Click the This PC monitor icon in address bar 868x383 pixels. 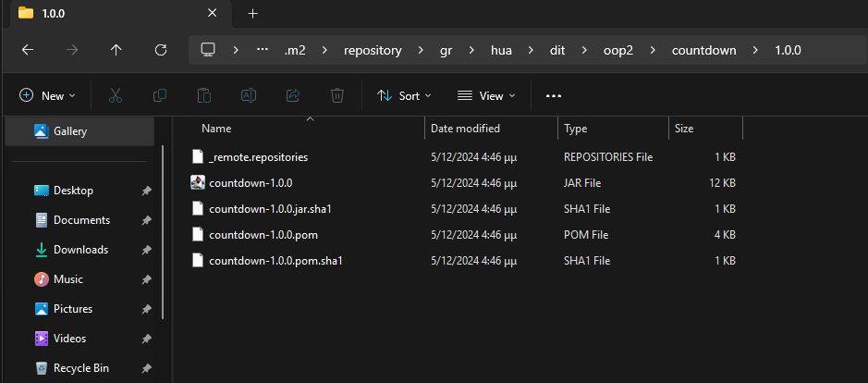(208, 51)
